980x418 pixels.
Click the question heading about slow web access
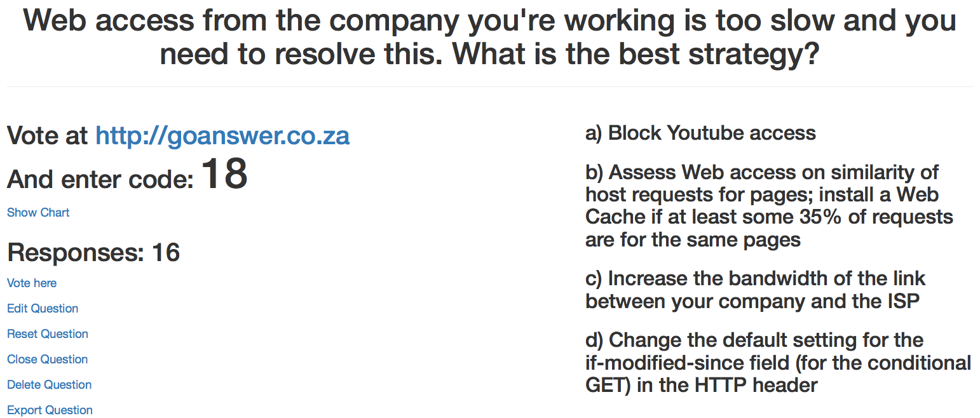coord(489,37)
